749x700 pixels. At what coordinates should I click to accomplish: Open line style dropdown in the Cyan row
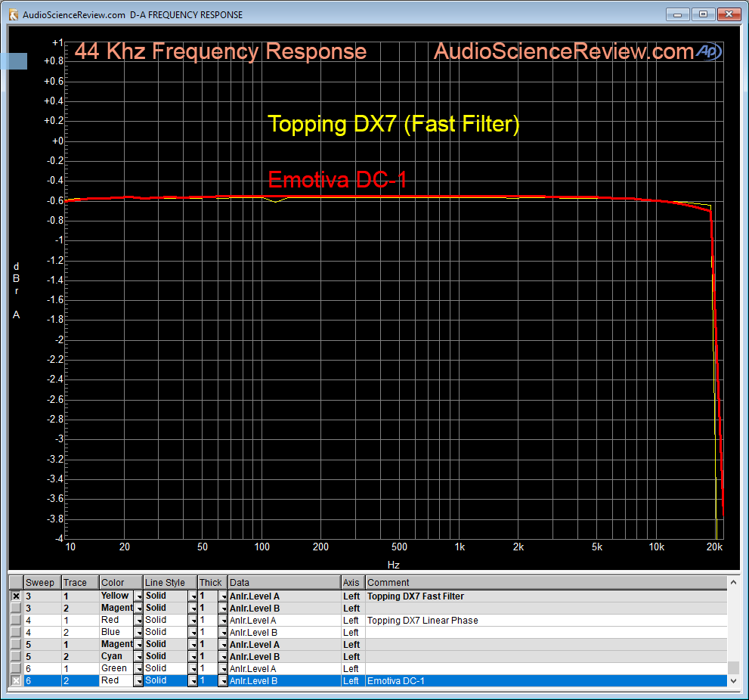pyautogui.click(x=193, y=656)
